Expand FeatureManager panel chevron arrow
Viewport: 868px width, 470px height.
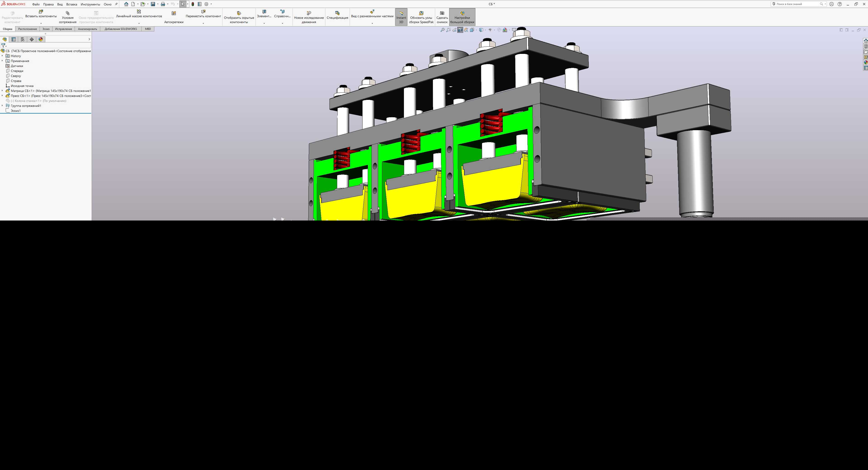click(89, 39)
